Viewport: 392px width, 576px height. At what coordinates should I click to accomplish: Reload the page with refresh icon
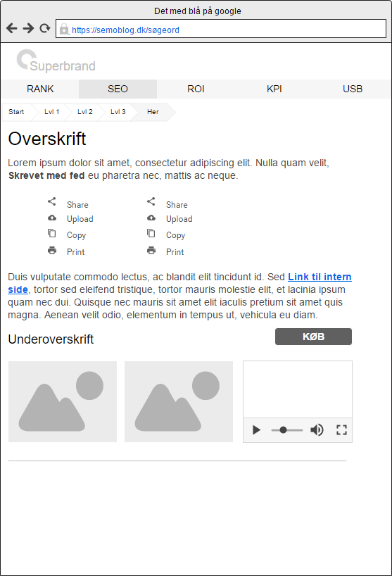click(45, 28)
